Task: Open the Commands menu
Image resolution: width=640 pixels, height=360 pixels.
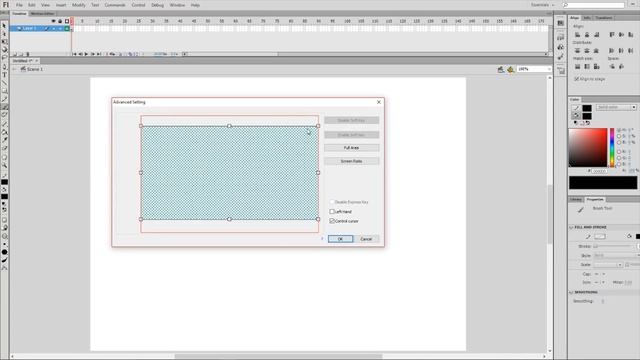Action: coord(115,5)
